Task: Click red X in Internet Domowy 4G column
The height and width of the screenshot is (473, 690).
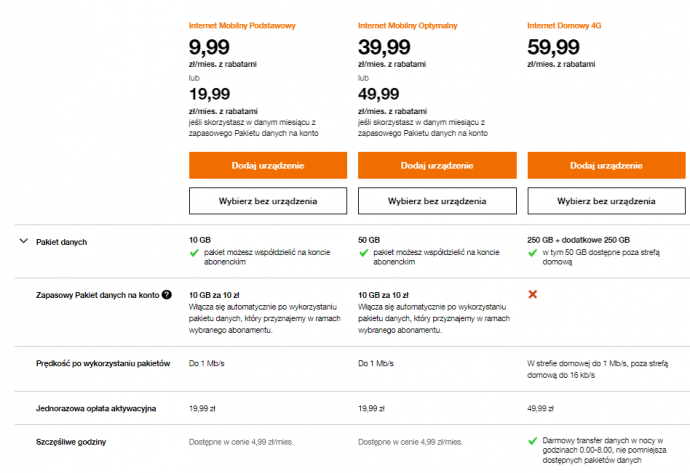Action: (x=532, y=294)
